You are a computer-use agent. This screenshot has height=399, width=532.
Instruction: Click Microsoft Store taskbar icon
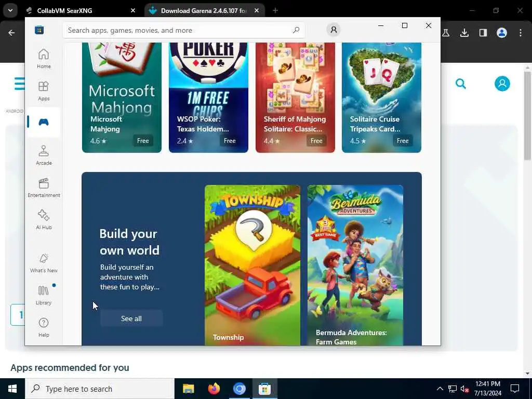(x=264, y=389)
